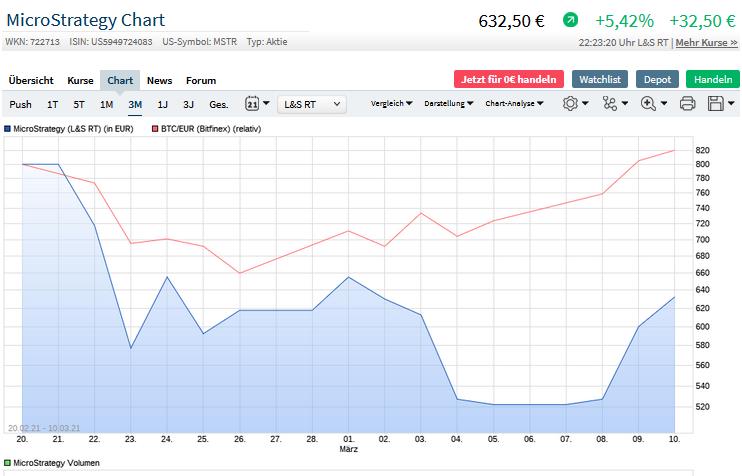Click the red BTC/EUR legend color swatch

tap(154, 128)
